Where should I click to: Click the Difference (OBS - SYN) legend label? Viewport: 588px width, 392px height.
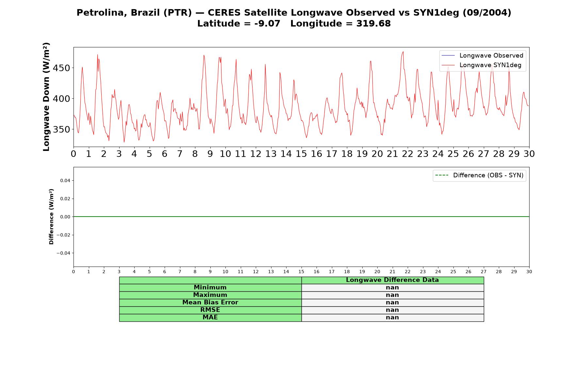488,175
